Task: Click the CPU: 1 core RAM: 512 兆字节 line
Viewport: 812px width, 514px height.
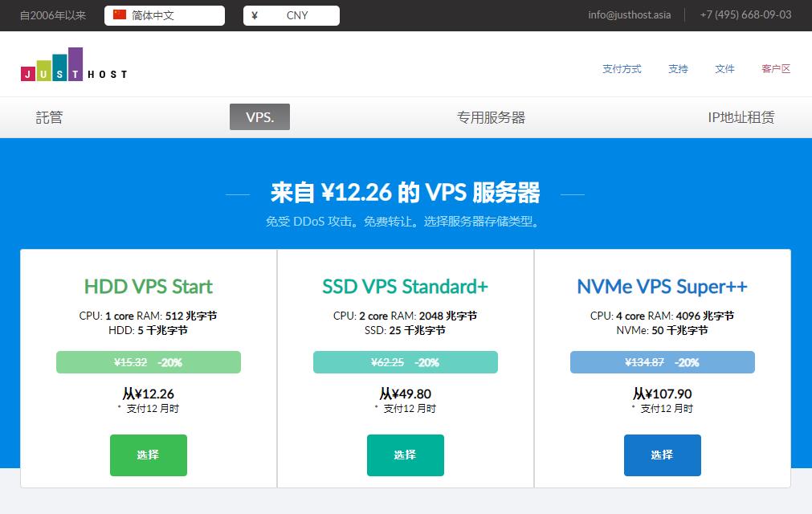Action: [148, 316]
